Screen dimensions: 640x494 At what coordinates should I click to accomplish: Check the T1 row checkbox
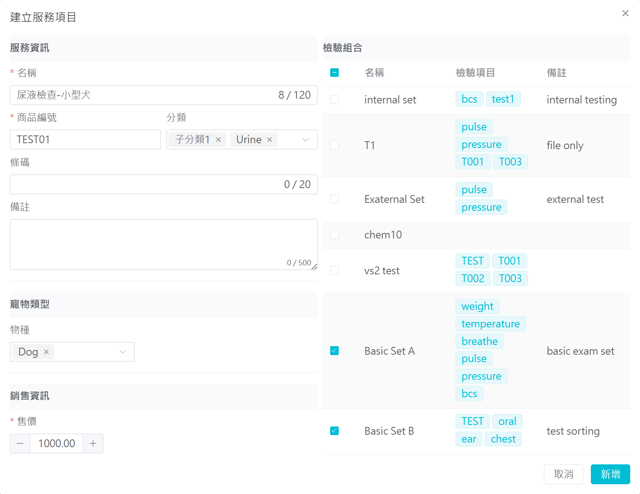(x=334, y=145)
